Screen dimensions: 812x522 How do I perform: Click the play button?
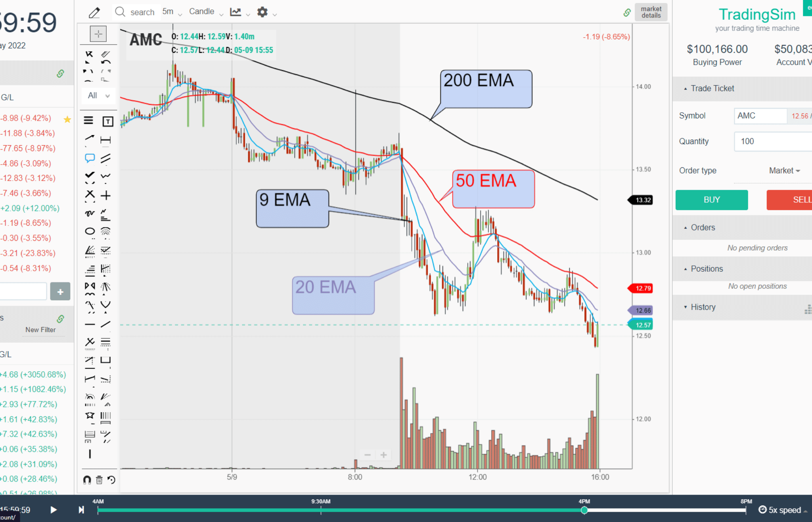pos(54,510)
